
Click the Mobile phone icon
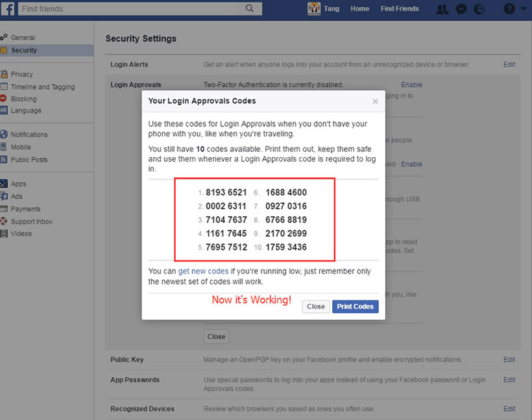[3, 147]
